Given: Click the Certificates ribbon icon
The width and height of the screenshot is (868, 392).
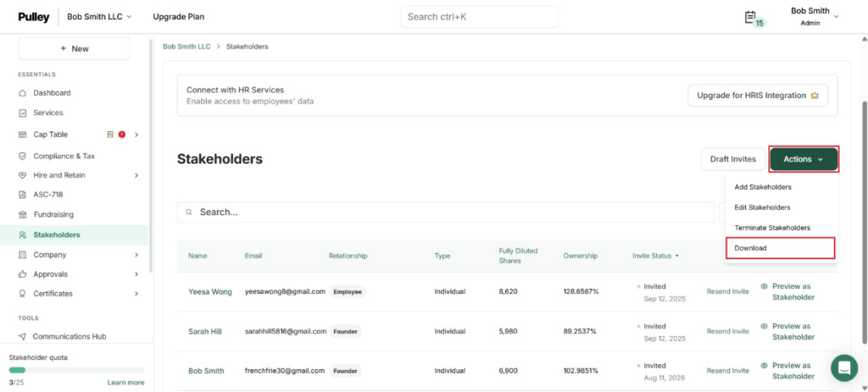Looking at the screenshot, I should tap(22, 294).
